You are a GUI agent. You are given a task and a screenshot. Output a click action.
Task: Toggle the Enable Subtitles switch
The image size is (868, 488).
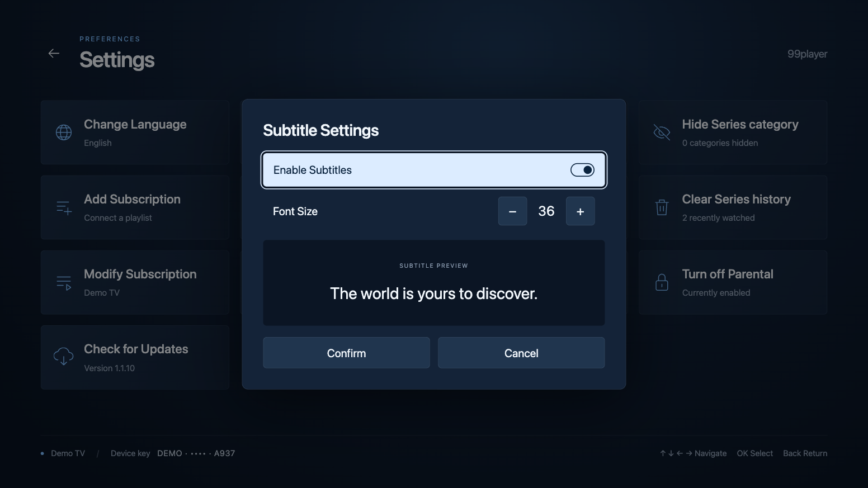[x=582, y=170]
